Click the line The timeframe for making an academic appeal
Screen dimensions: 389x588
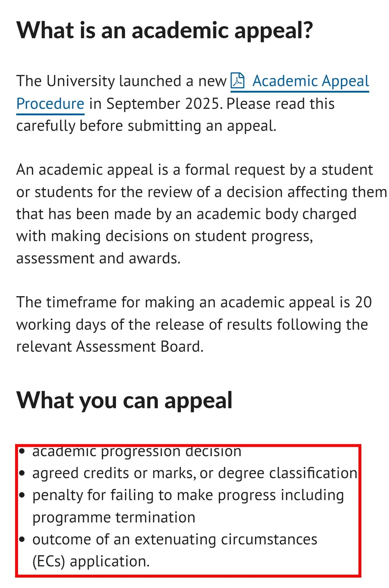pyautogui.click(x=194, y=302)
